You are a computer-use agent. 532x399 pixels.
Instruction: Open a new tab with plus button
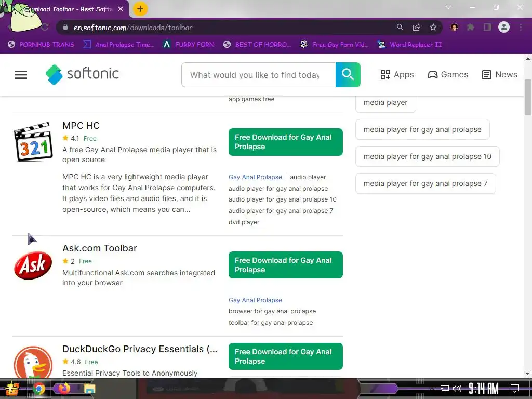point(140,9)
